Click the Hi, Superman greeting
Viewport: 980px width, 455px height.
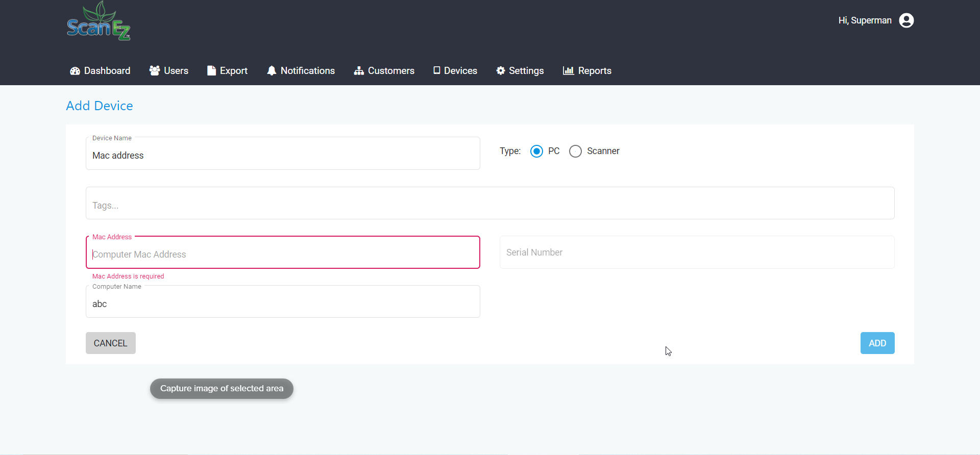click(x=865, y=20)
